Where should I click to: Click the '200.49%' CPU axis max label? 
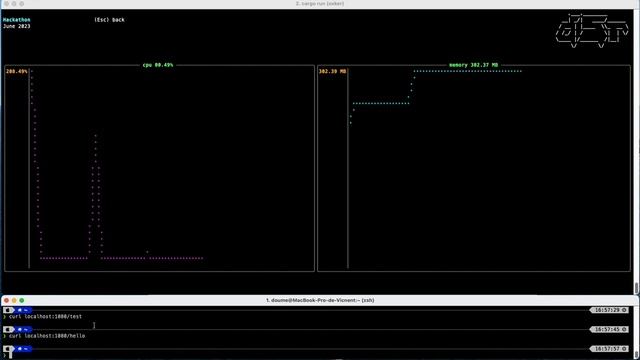(x=17, y=71)
